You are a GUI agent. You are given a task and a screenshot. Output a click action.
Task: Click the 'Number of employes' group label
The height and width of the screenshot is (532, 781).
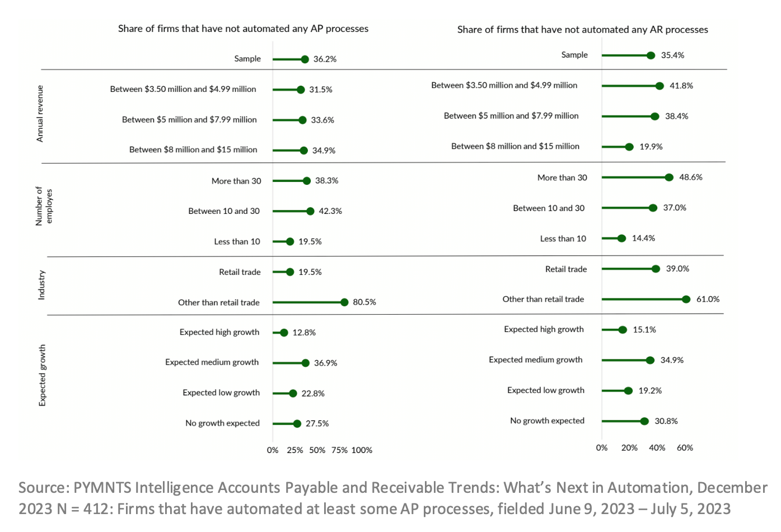coord(44,206)
